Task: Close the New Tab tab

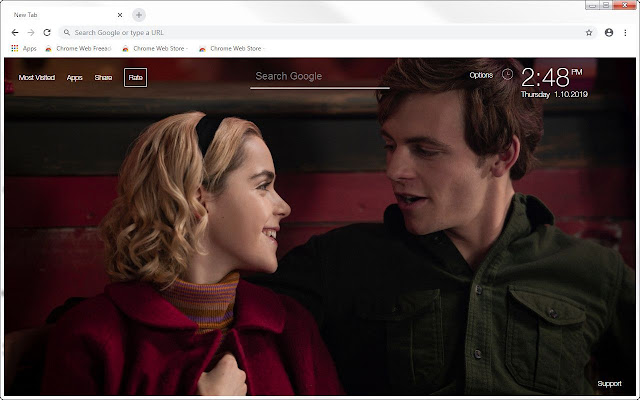Action: pos(120,15)
